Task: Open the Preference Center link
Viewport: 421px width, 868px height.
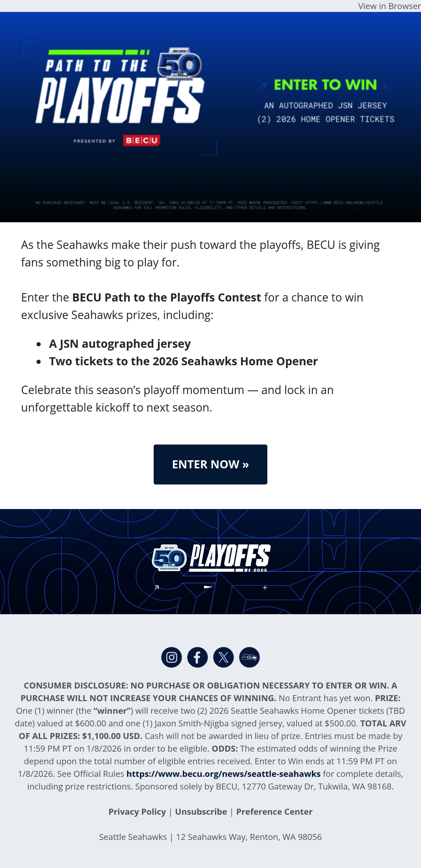Action: 274,812
